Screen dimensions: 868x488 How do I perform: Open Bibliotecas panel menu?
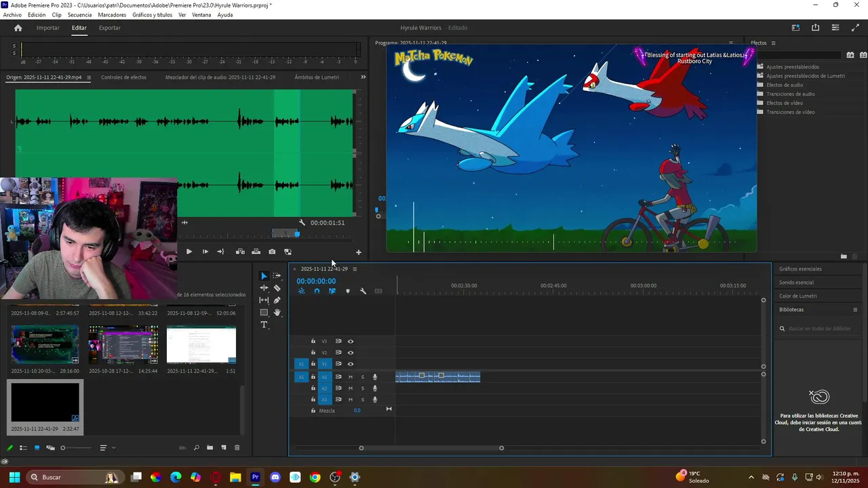click(x=855, y=310)
